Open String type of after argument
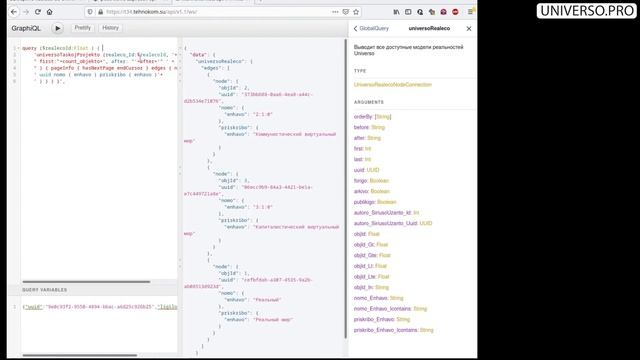 (x=374, y=138)
